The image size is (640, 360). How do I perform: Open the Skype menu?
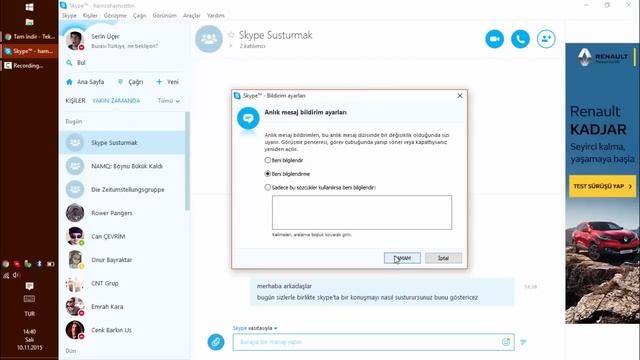coord(69,16)
